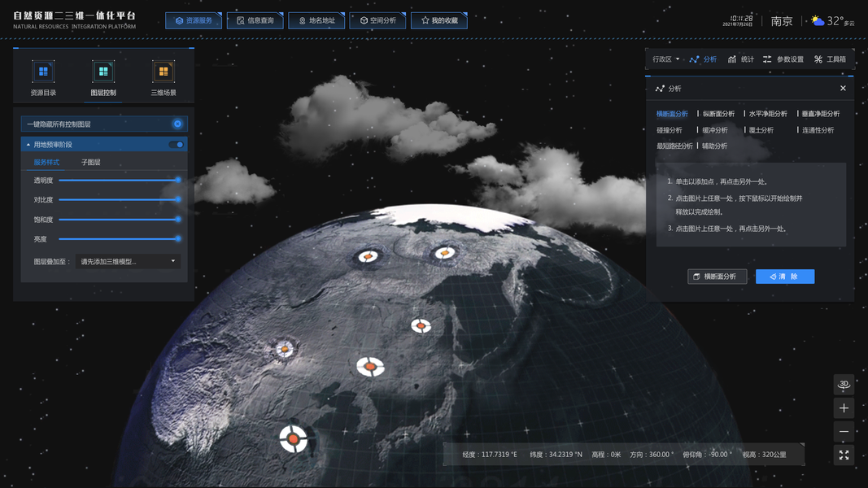Adjust the 亮度 slider
The width and height of the screenshot is (868, 488).
[119, 238]
